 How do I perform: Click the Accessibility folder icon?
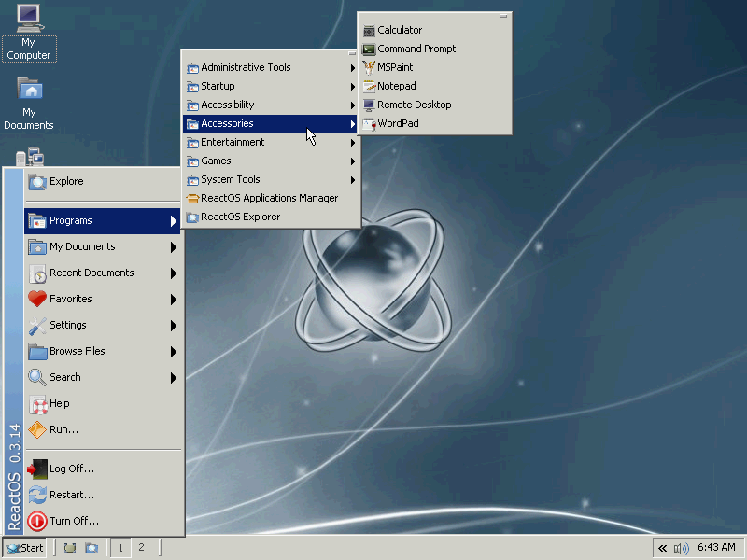[x=192, y=105]
